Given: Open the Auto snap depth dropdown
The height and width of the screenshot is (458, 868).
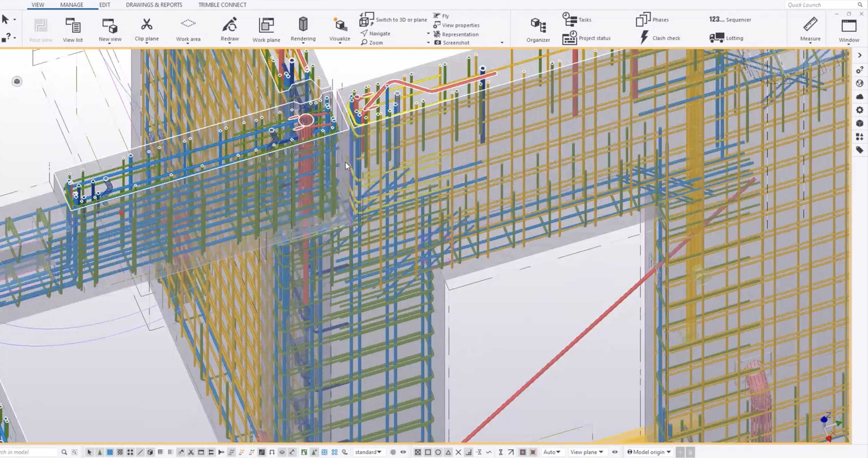Looking at the screenshot, I should [552, 452].
